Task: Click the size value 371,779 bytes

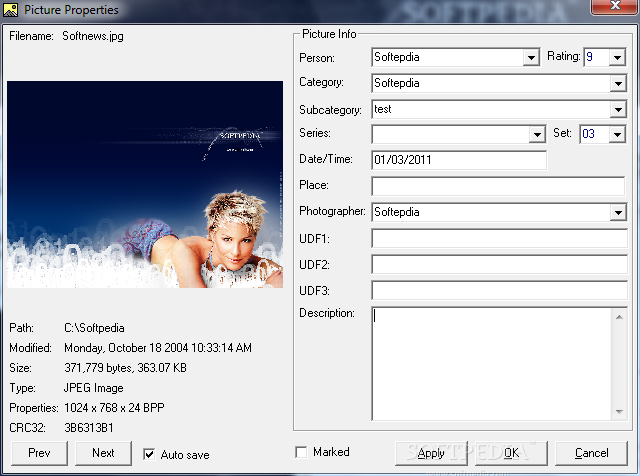Action: 99,368
